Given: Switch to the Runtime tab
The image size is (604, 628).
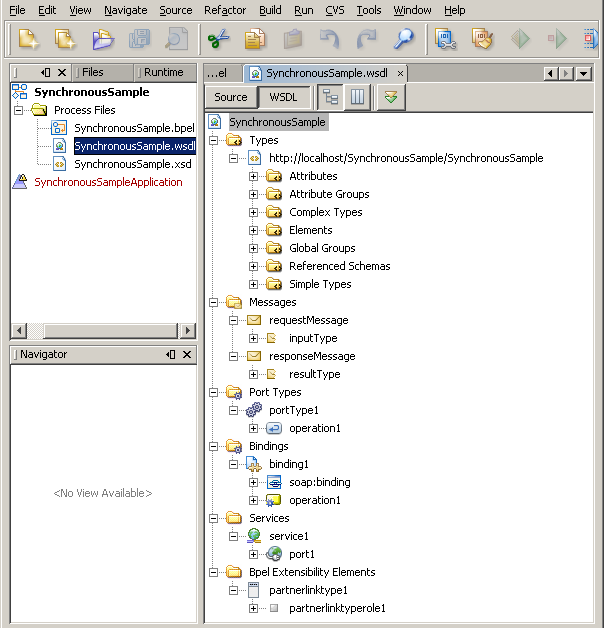Looking at the screenshot, I should pos(165,72).
